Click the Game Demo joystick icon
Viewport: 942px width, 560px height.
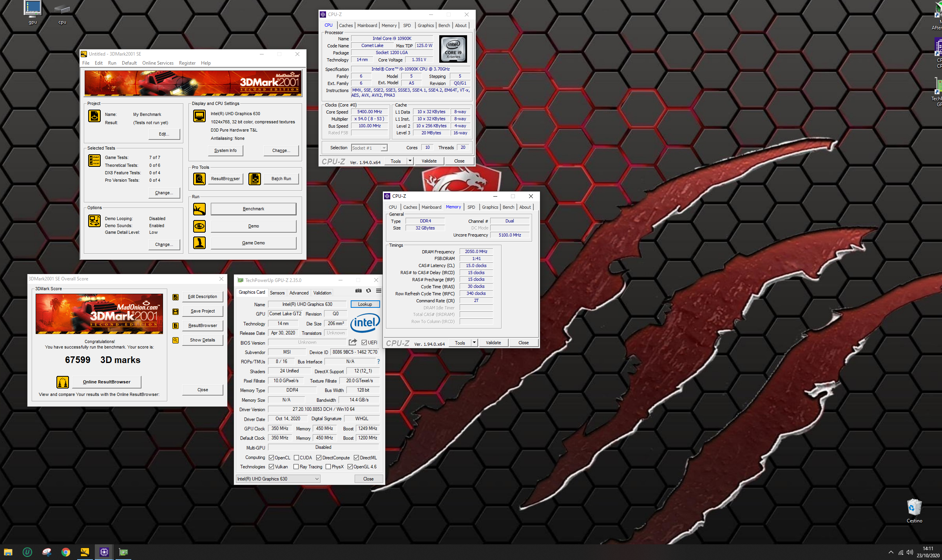click(199, 243)
